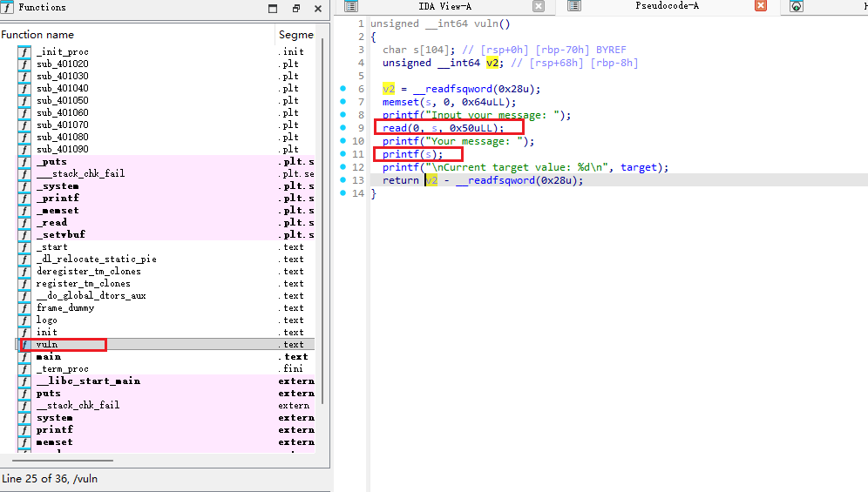
Task: Close the Pseudocode-A tab
Action: tap(761, 7)
